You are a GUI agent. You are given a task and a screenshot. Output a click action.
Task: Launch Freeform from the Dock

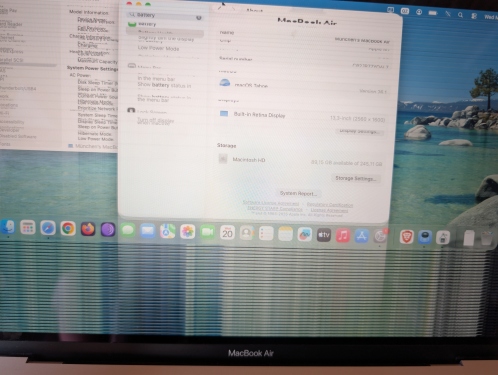coord(304,234)
